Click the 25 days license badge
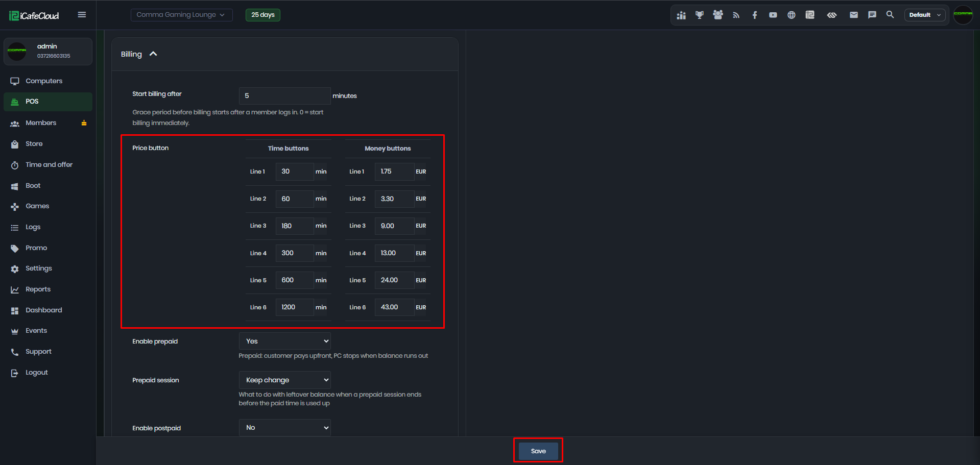 click(263, 15)
